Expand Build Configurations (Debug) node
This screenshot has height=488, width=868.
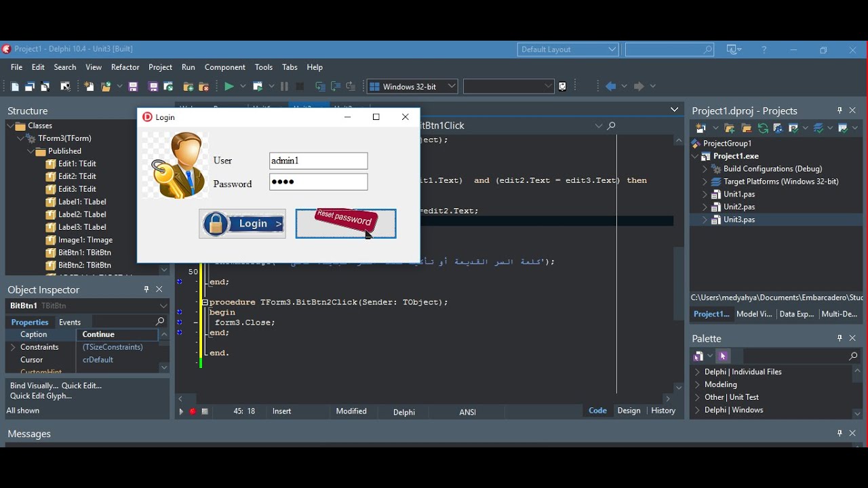[705, 169]
